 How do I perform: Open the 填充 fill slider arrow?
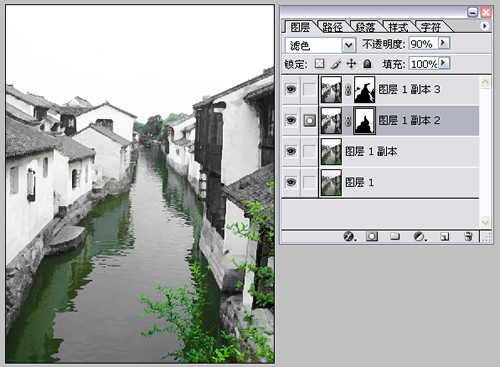click(x=443, y=63)
